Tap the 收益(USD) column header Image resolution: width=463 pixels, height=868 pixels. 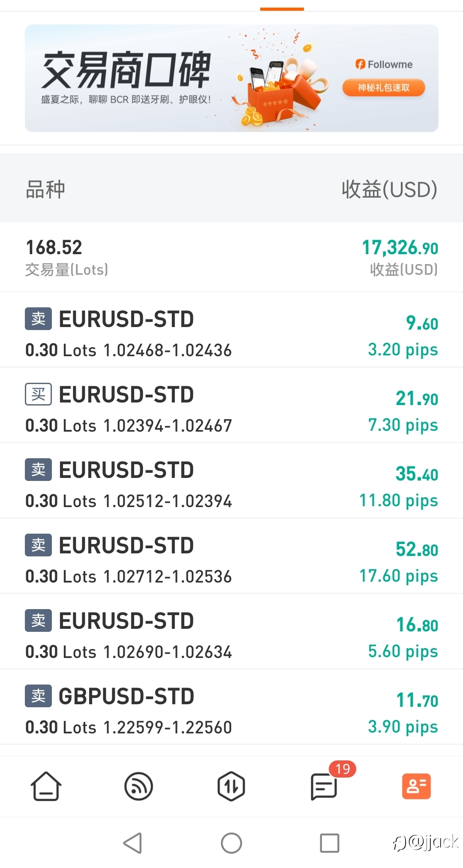click(389, 189)
